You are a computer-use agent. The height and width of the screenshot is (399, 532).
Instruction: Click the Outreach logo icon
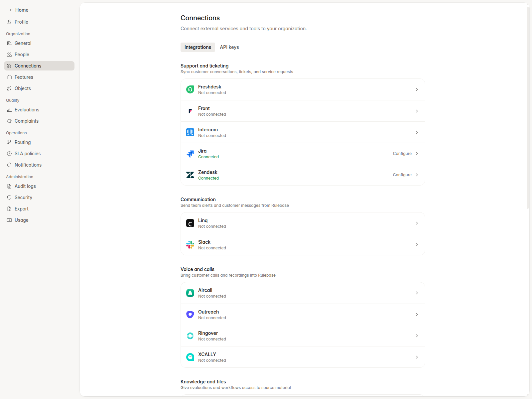(x=190, y=315)
